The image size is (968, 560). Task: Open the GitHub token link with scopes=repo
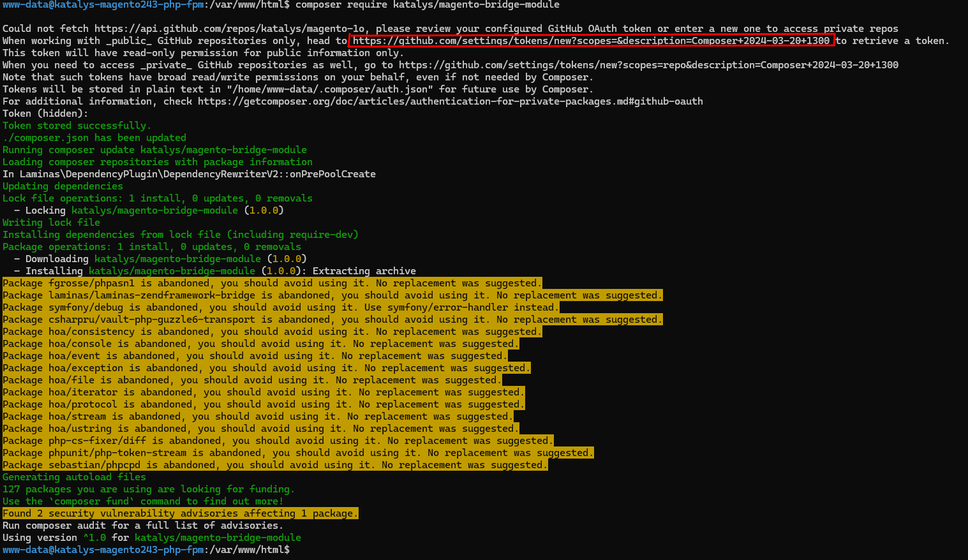point(648,65)
